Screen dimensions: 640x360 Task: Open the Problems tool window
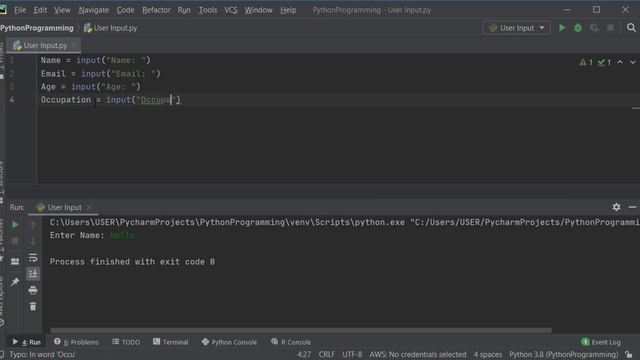pos(76,342)
